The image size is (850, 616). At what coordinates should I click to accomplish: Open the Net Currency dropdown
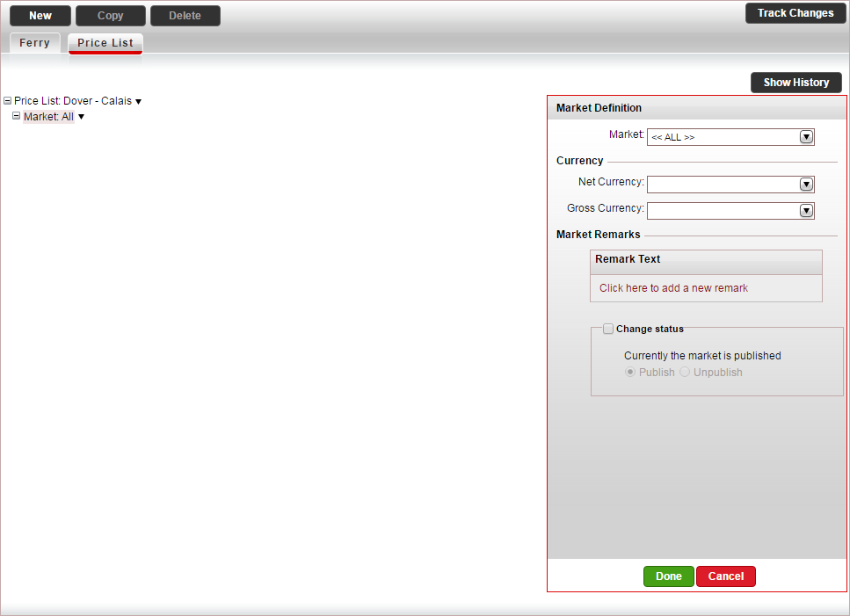[730, 185]
